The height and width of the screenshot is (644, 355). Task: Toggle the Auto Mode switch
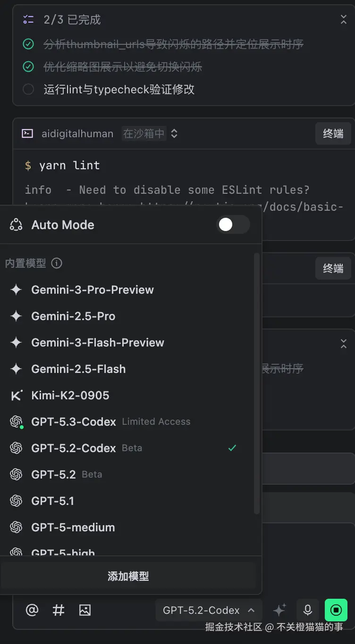pos(233,225)
